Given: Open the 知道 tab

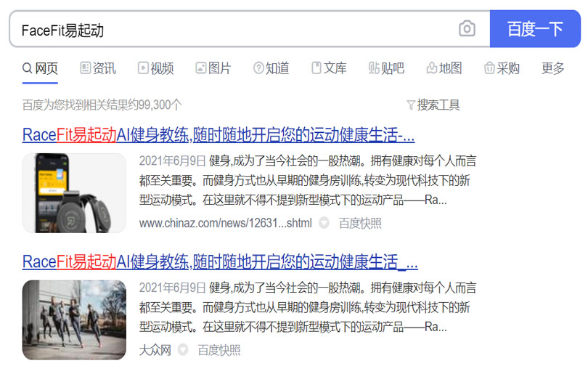Looking at the screenshot, I should (271, 68).
